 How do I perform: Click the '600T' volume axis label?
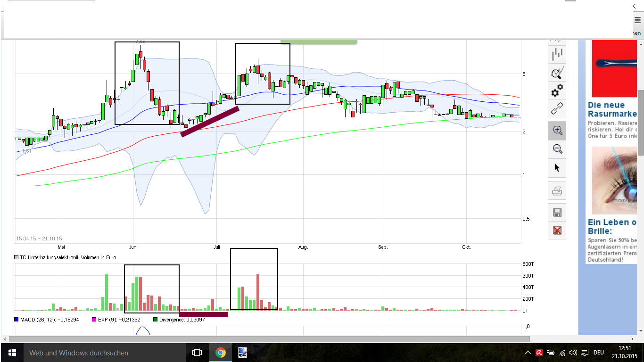click(528, 276)
